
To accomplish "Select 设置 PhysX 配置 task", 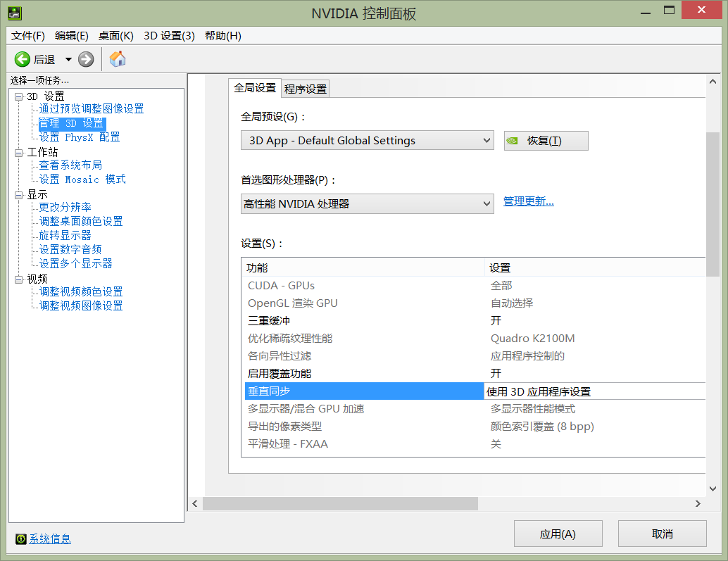I will (x=80, y=137).
